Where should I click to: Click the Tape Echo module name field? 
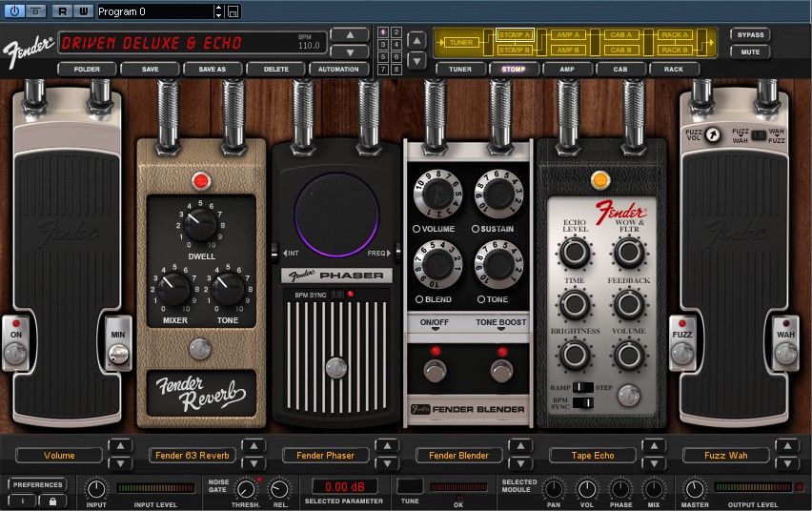tap(593, 456)
